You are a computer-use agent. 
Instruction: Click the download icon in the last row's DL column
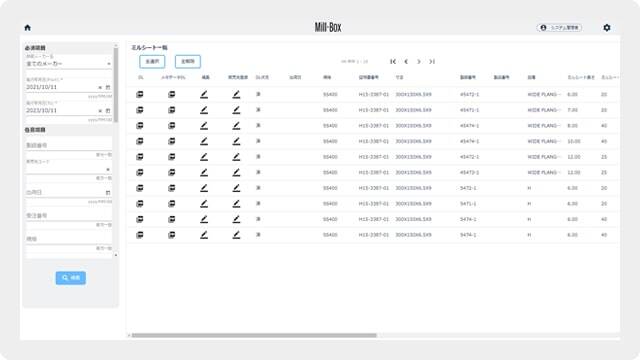tap(140, 235)
